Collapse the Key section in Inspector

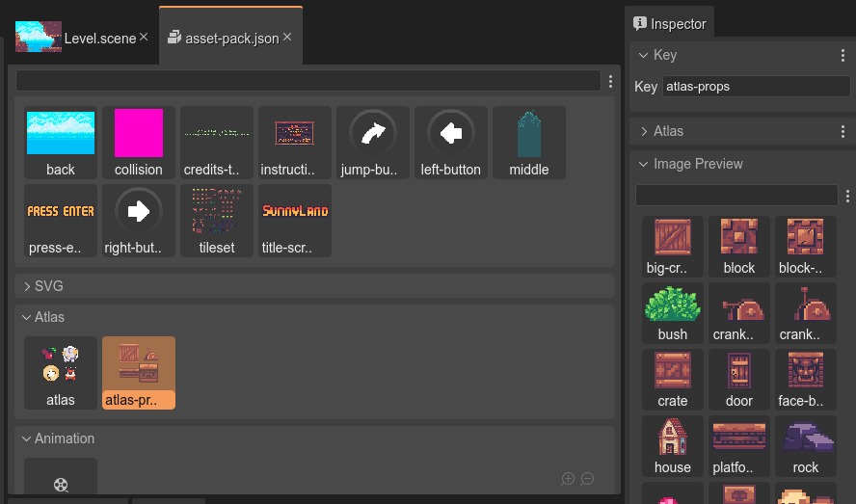tap(644, 55)
